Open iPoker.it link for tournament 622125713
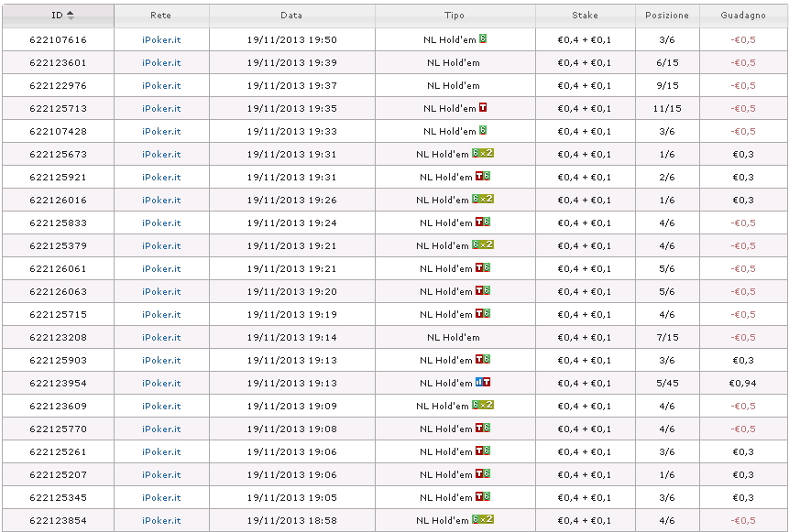789x532 pixels. [161, 109]
